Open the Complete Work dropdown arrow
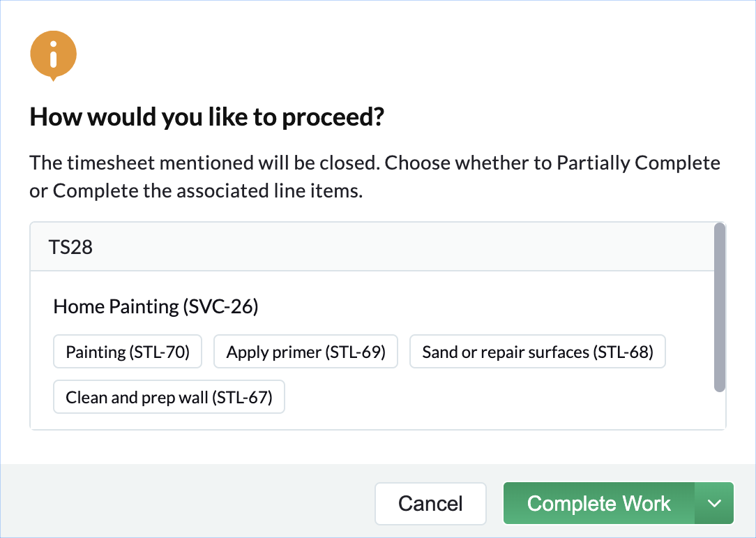 pos(714,503)
